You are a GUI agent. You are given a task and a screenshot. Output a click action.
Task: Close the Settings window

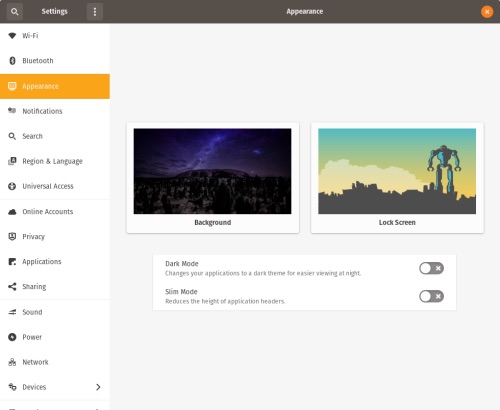pyautogui.click(x=487, y=12)
